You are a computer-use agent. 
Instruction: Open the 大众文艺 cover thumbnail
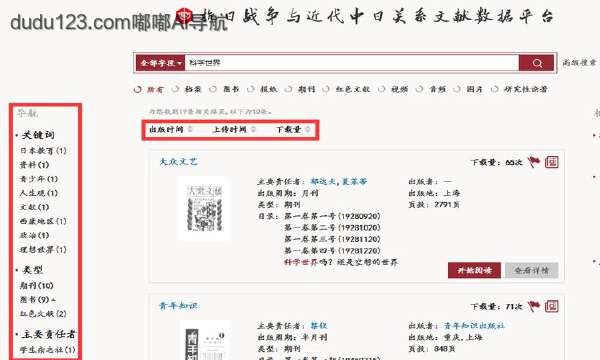coord(204,209)
